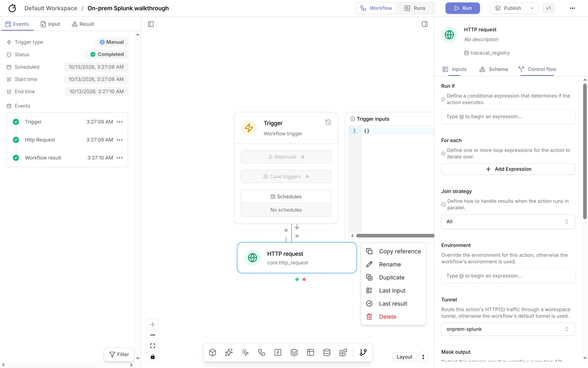The width and height of the screenshot is (588, 368).
Task: Zoom out the canvas with minus button
Action: 153,335
